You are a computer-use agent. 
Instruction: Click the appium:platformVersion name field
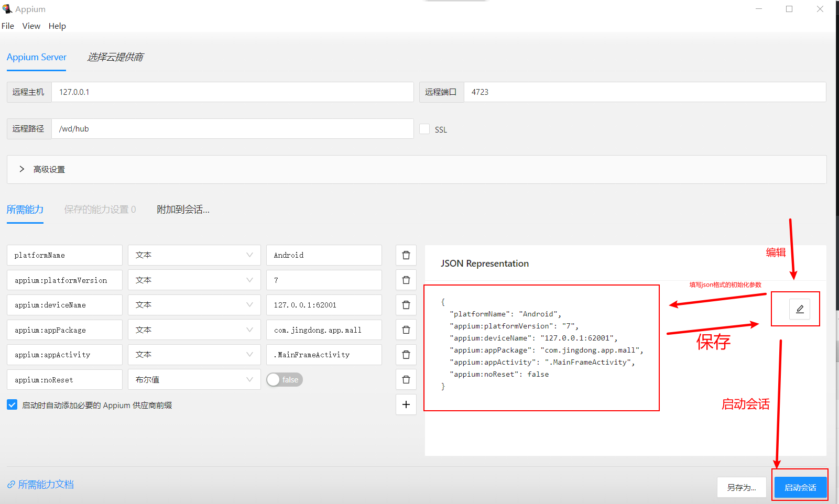pos(64,280)
